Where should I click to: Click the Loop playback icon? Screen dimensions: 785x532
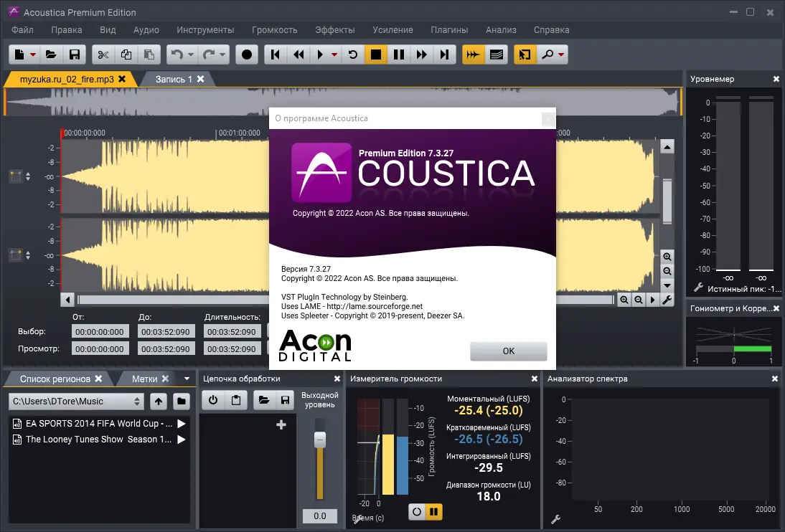click(352, 54)
